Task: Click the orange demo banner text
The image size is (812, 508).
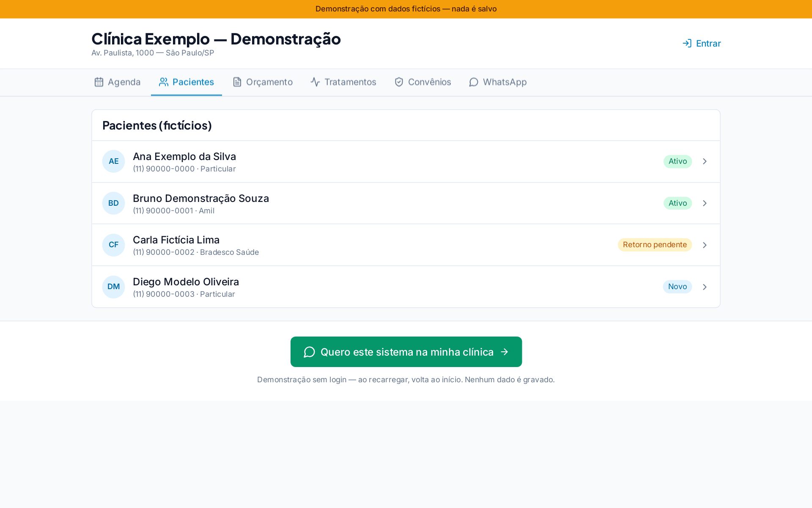Action: pyautogui.click(x=406, y=9)
